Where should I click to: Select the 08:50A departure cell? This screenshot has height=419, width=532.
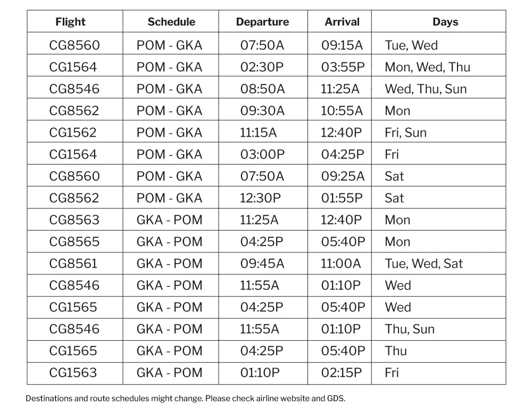pos(262,89)
